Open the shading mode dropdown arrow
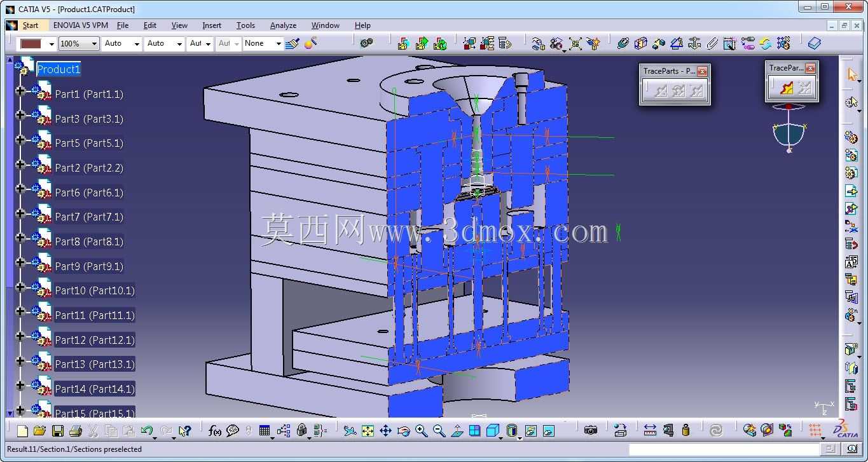The width and height of the screenshot is (868, 462). [519, 437]
